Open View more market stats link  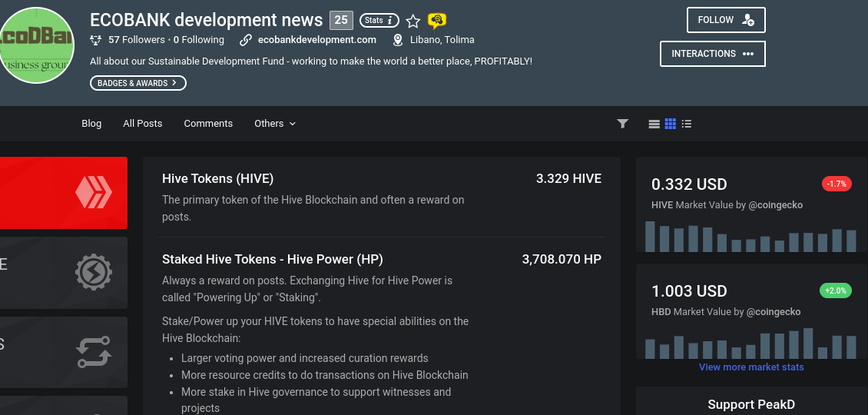pyautogui.click(x=751, y=367)
